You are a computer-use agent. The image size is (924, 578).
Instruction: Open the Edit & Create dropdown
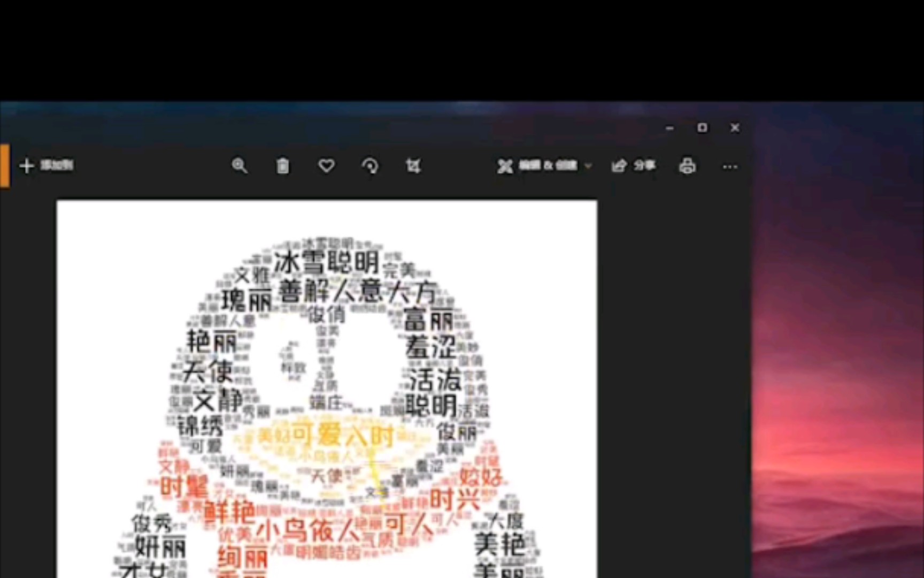[544, 166]
